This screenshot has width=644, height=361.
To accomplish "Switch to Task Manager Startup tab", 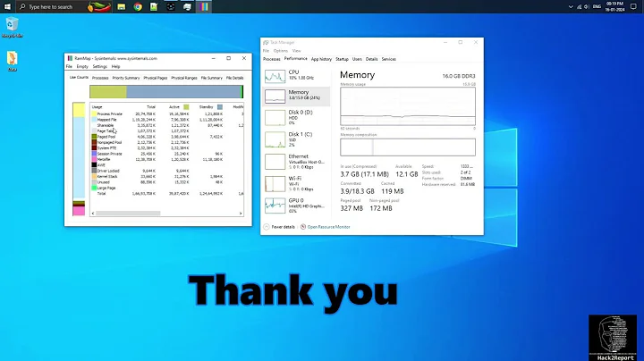I will click(x=342, y=59).
